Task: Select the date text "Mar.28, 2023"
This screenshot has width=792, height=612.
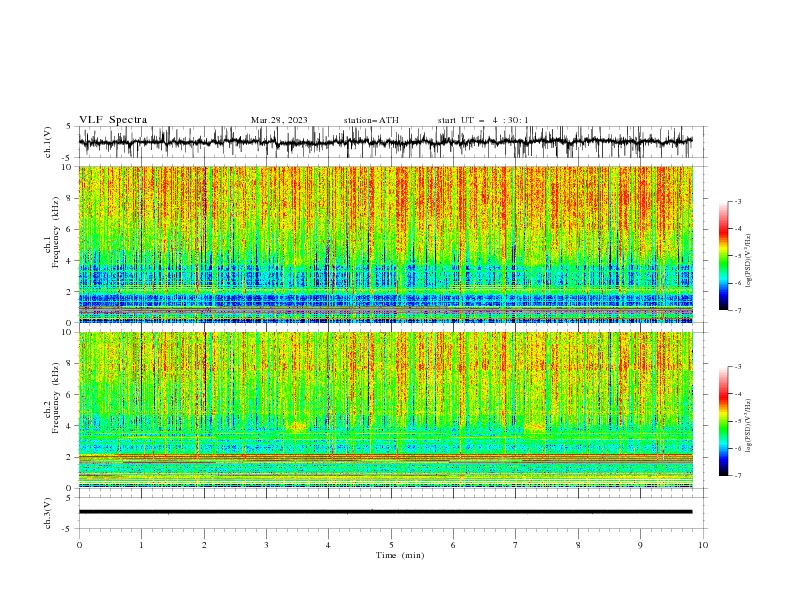Action: [279, 120]
